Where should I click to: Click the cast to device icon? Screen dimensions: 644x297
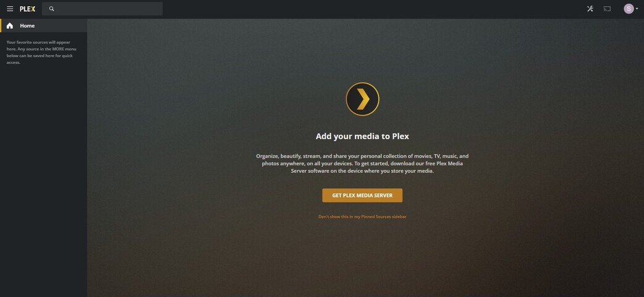pyautogui.click(x=607, y=9)
